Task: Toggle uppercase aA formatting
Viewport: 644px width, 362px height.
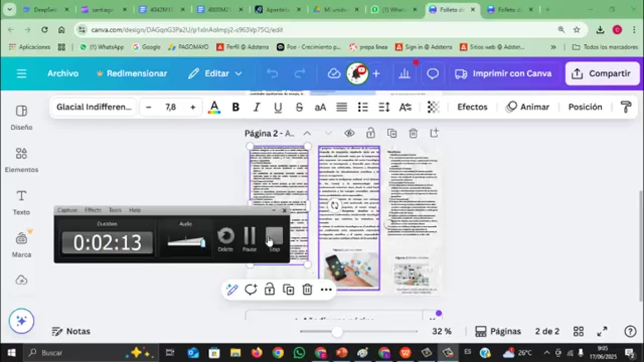Action: click(x=320, y=107)
